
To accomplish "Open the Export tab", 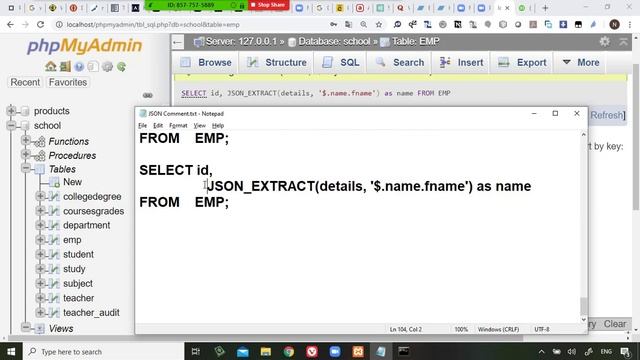I will pos(522,62).
